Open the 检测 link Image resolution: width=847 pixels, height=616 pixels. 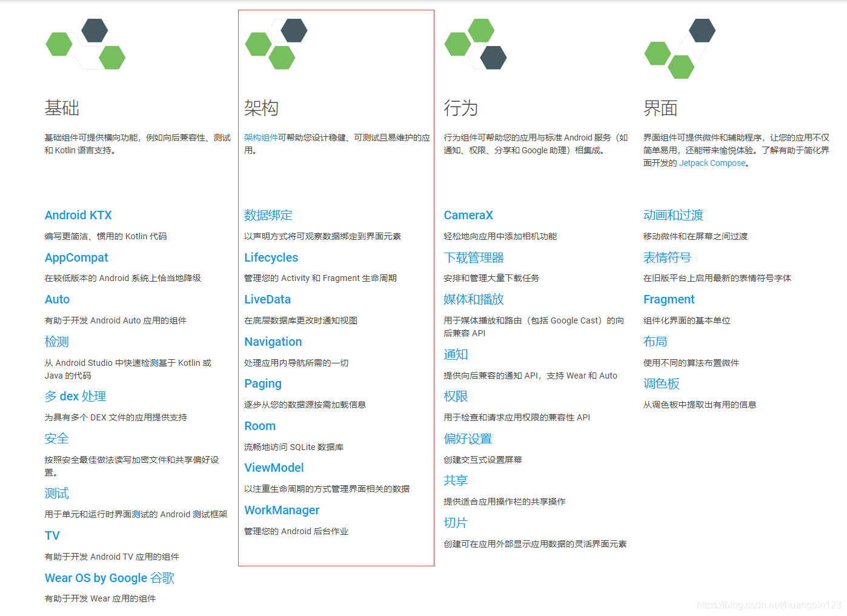click(x=57, y=342)
